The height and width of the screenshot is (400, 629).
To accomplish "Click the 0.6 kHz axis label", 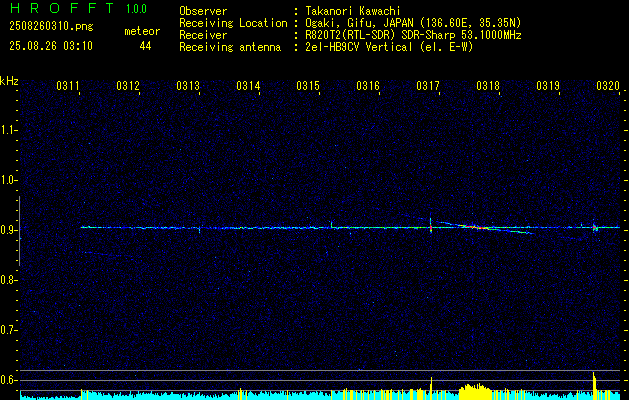I will point(8,380).
